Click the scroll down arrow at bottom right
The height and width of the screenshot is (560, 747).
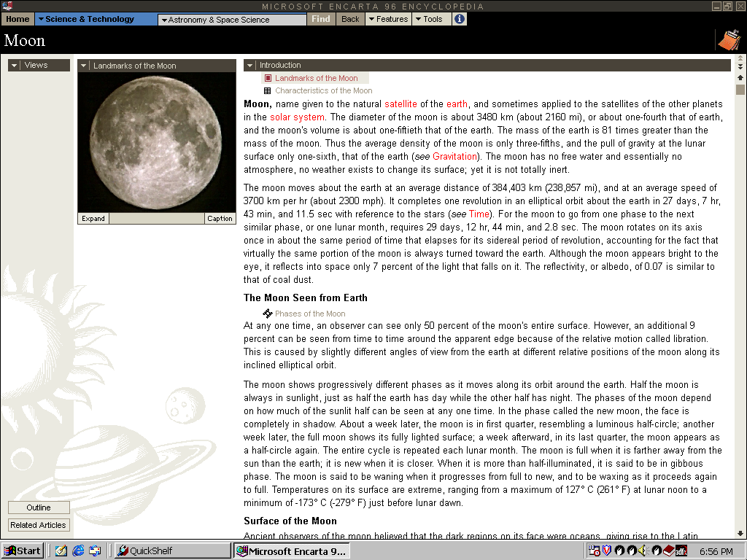tap(740, 533)
